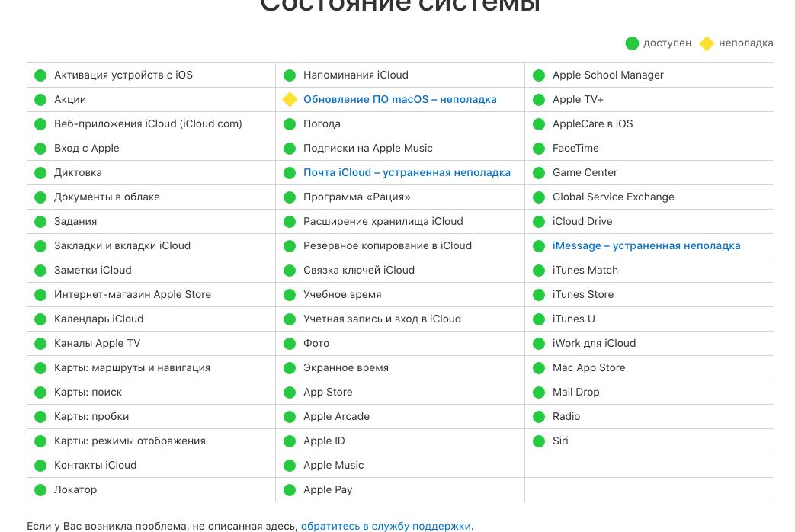
Task: Click the green dot beside App Store
Action: coord(290,392)
